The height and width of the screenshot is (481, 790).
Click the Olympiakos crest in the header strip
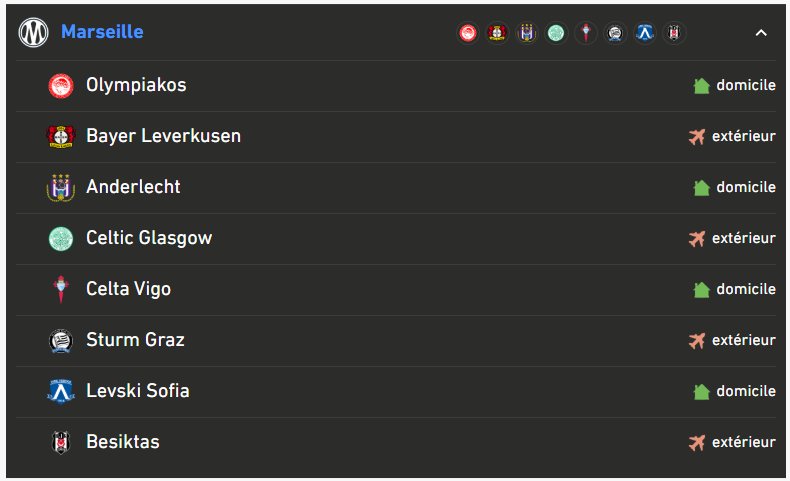pyautogui.click(x=468, y=33)
